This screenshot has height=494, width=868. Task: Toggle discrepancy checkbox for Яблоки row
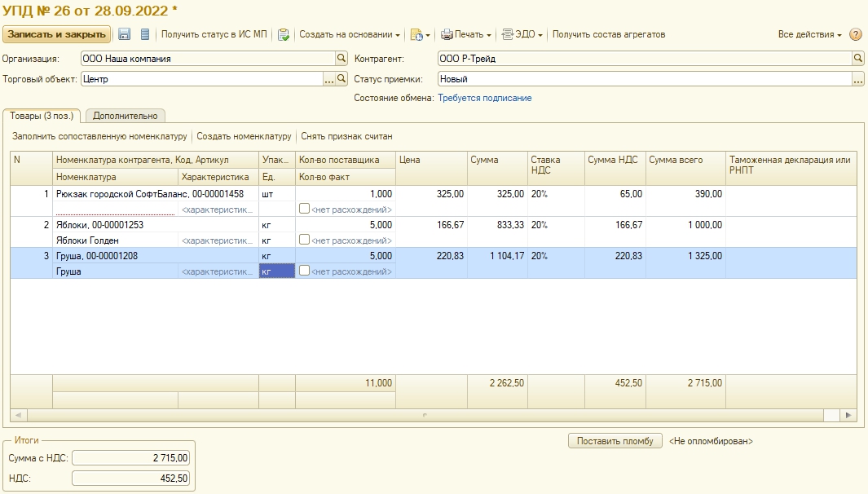[x=304, y=240]
